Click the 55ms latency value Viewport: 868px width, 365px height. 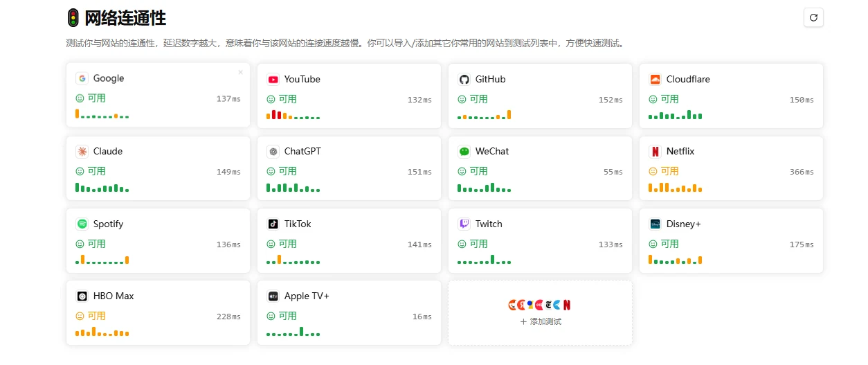tap(613, 172)
